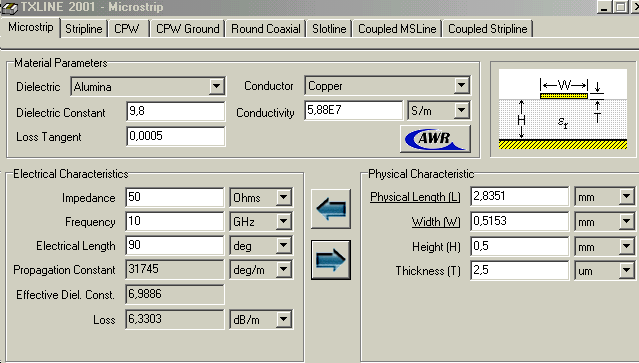Select the Coupled Stripline tab

click(x=487, y=29)
